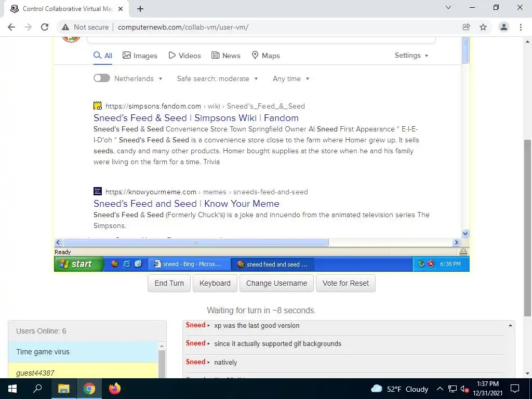Viewport: 532px width, 399px height.
Task: Open the Settings dropdown in search page
Action: [x=411, y=55]
